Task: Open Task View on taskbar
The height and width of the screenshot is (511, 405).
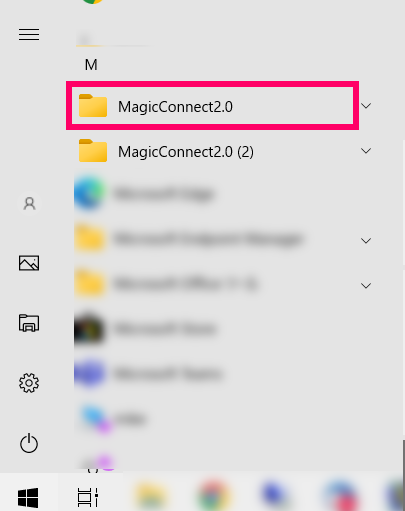Action: pos(88,497)
